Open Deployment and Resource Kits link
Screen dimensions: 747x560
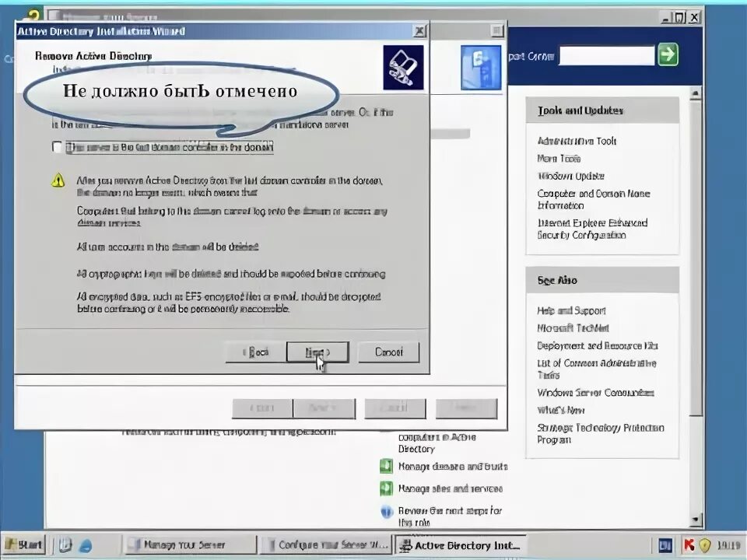click(598, 345)
